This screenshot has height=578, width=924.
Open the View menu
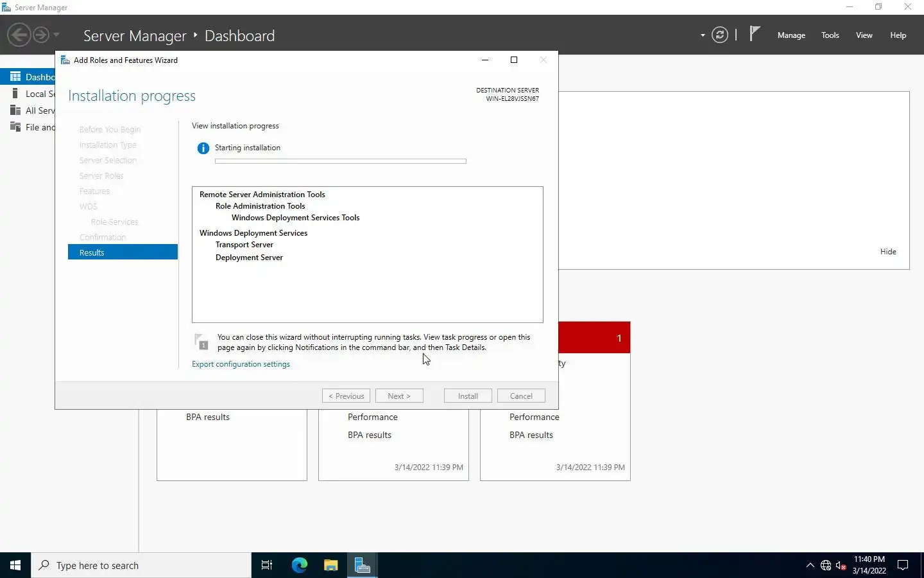point(864,35)
